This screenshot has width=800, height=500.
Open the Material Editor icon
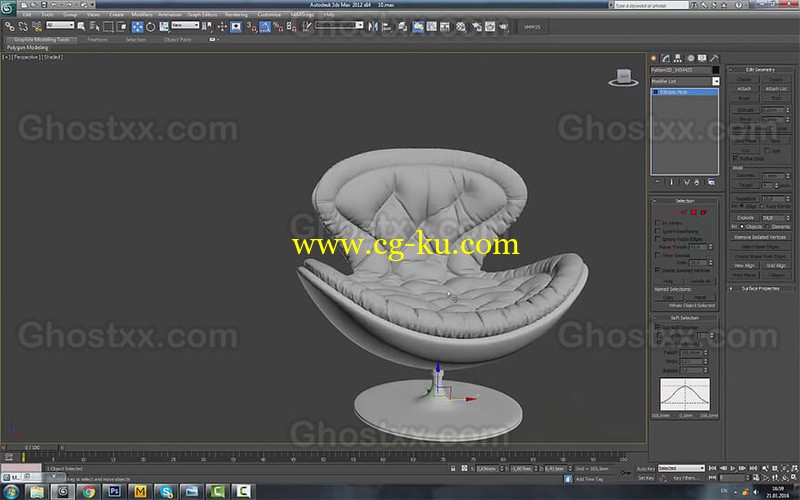click(461, 27)
